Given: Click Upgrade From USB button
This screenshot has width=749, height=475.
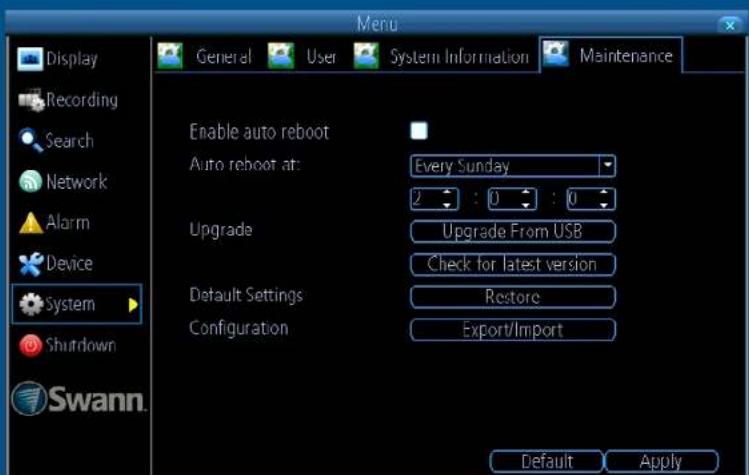Looking at the screenshot, I should tap(513, 231).
